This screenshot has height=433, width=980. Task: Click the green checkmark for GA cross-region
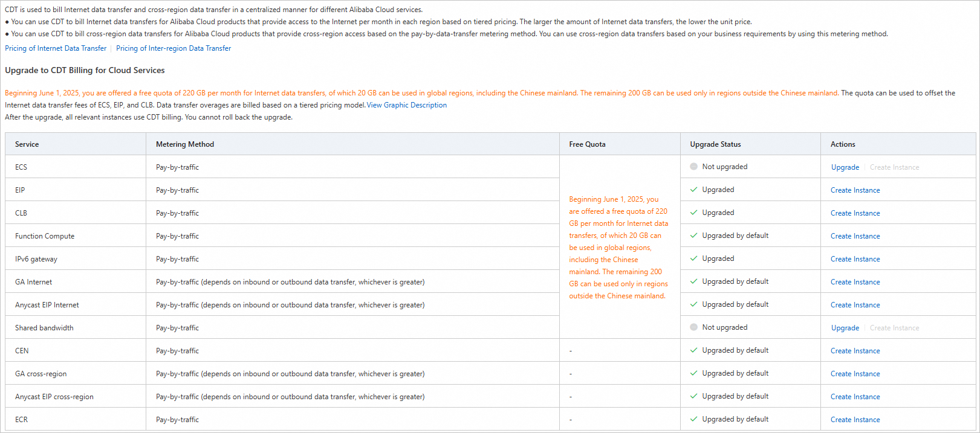point(693,373)
